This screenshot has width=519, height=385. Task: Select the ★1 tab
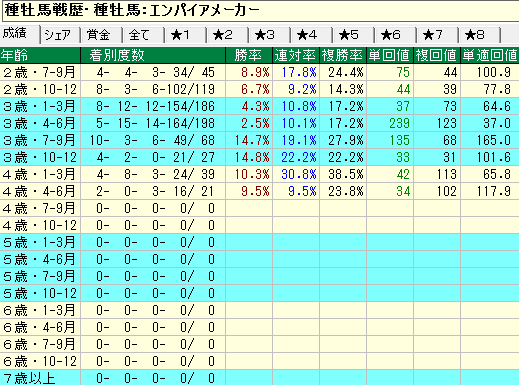click(x=186, y=35)
